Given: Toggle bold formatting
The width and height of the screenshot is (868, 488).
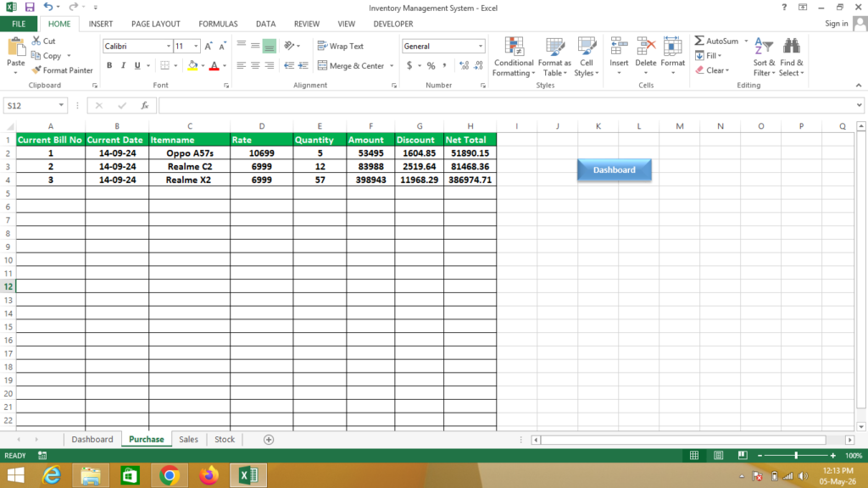Looking at the screenshot, I should pos(109,65).
